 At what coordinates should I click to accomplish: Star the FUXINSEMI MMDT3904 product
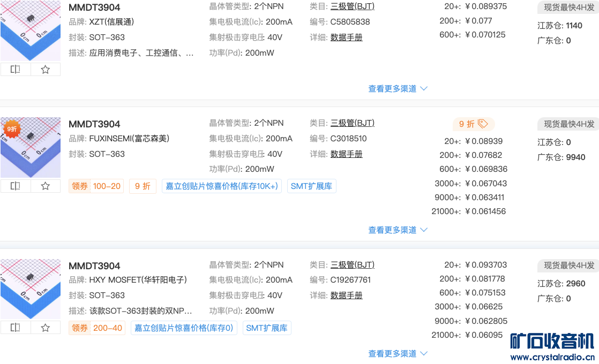tap(46, 186)
